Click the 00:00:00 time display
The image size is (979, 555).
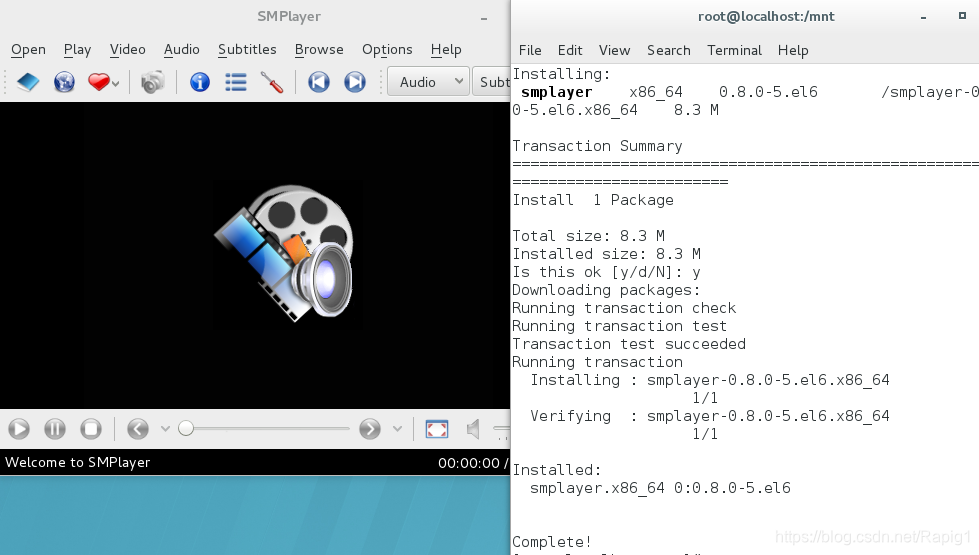pos(469,463)
